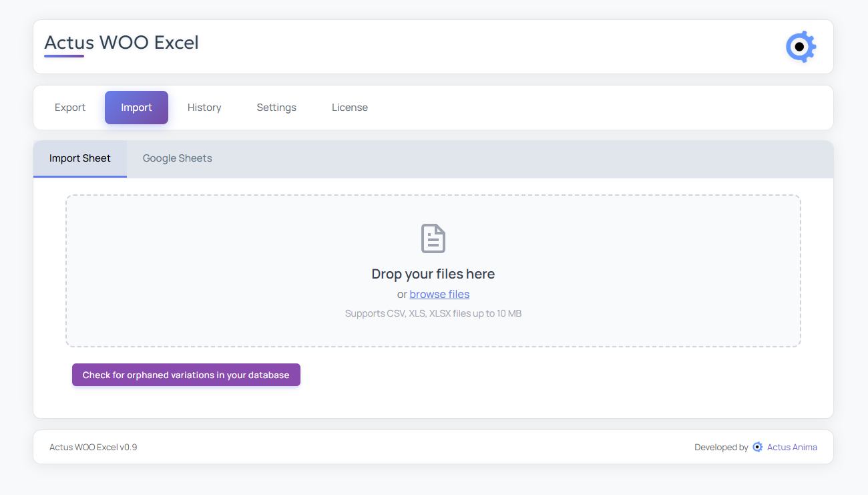Open the Settings tab
Screen dimensions: 868x495
(276, 107)
